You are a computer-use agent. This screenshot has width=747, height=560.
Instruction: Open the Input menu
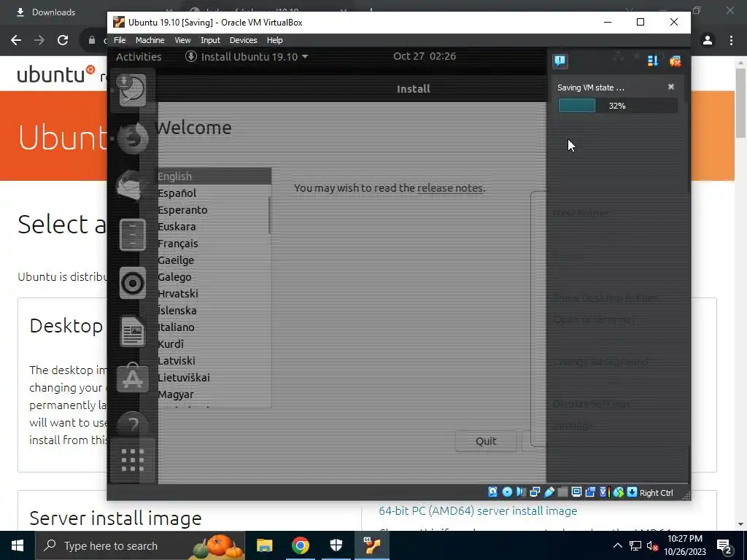(x=210, y=40)
